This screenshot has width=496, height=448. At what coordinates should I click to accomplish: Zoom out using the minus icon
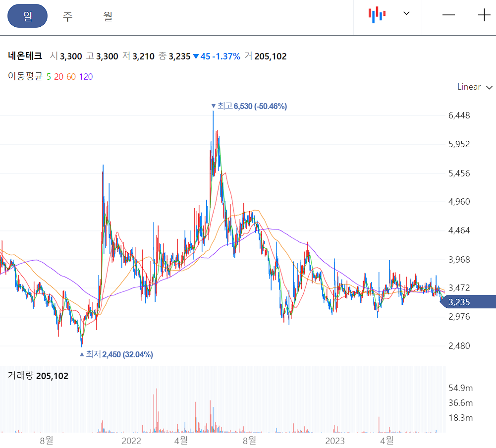[448, 15]
